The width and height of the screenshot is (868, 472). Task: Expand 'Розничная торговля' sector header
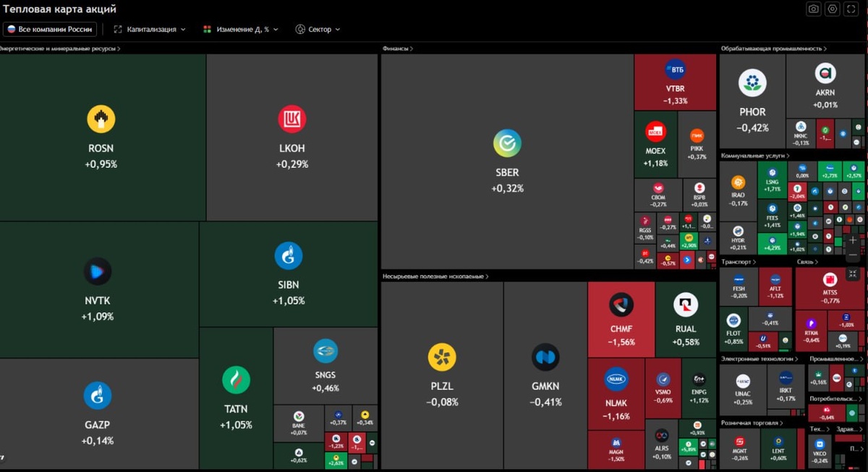pyautogui.click(x=752, y=423)
